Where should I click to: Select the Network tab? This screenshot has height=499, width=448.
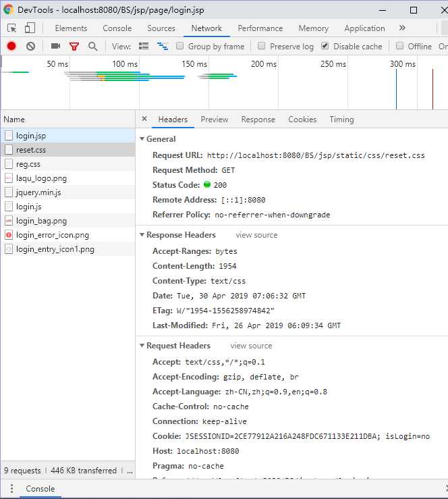click(206, 28)
